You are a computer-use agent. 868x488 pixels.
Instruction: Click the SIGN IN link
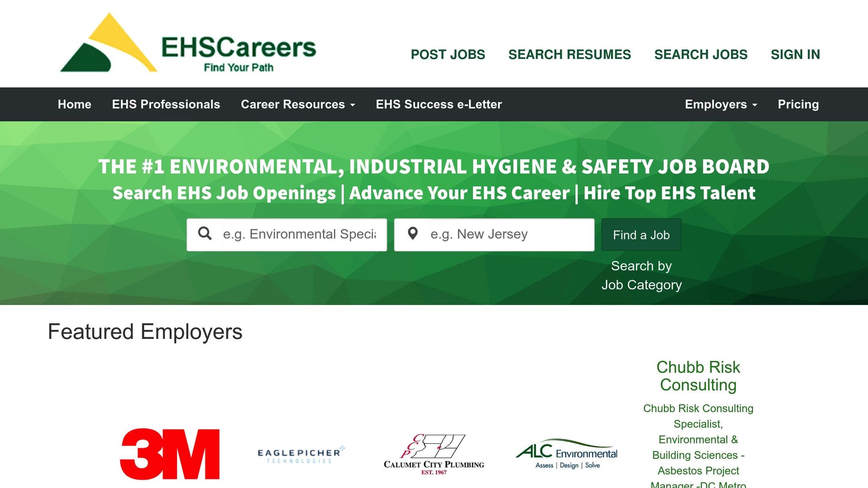[x=795, y=55]
